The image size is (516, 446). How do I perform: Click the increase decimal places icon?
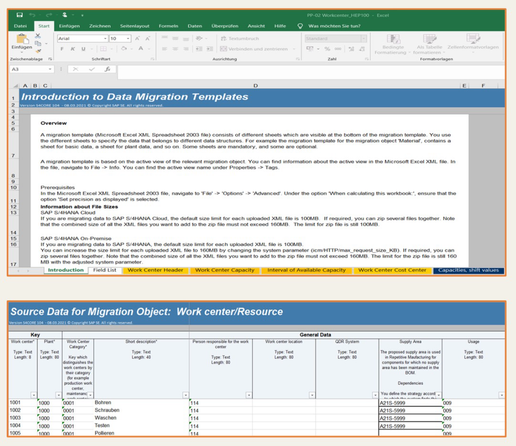tap(351, 49)
